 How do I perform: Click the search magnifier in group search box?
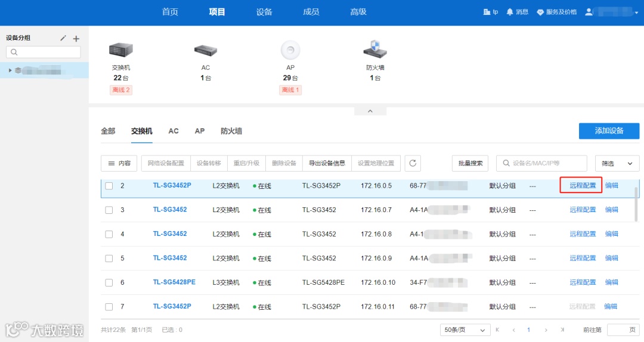[14, 52]
